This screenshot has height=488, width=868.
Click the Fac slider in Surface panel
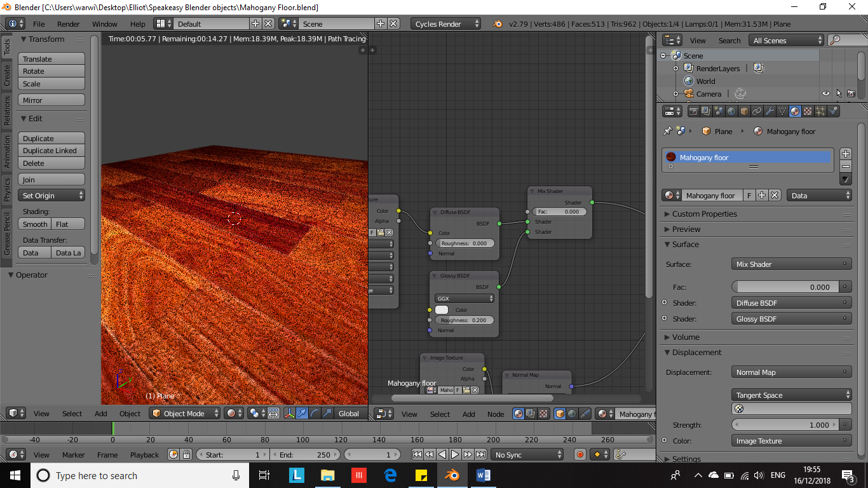click(x=785, y=287)
